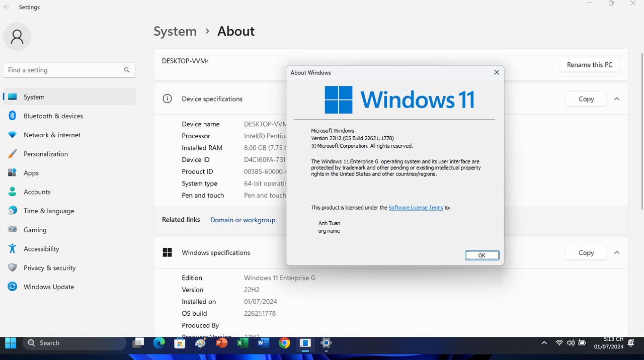Image resolution: width=644 pixels, height=360 pixels.
Task: Click the Windows Update sync icon
Action: (13, 287)
